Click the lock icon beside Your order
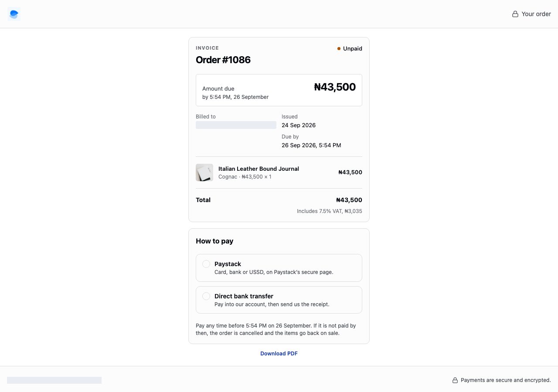This screenshot has height=392, width=558. coord(515,14)
